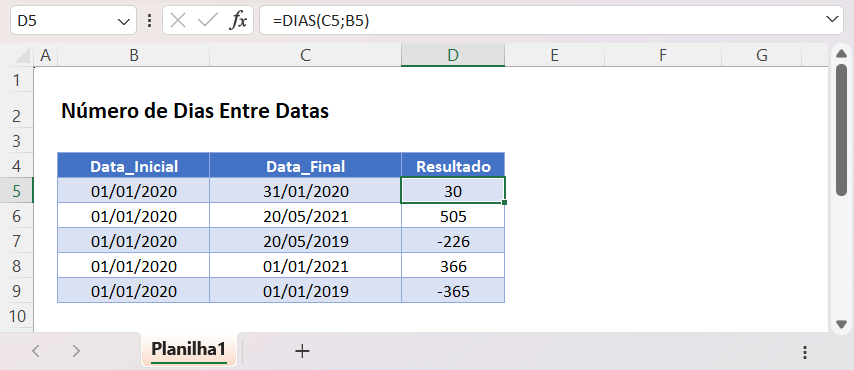854x370 pixels.
Task: Select Data_Inicial cell in row 8
Action: click(133, 266)
